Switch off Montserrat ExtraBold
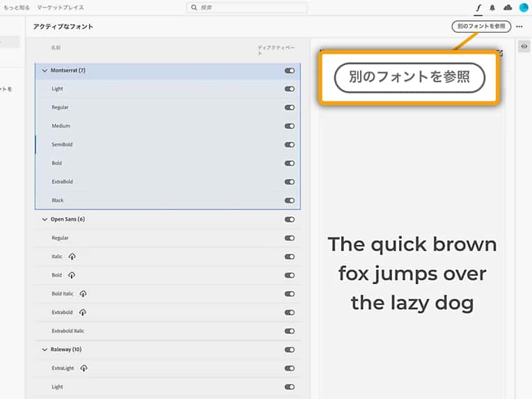 pos(290,182)
